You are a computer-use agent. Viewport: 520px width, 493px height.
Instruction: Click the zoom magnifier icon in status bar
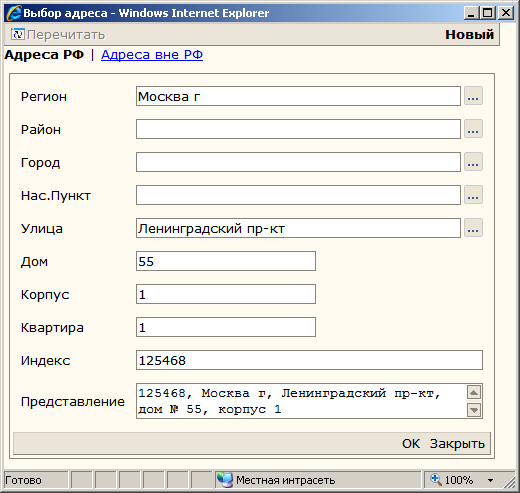click(x=436, y=479)
